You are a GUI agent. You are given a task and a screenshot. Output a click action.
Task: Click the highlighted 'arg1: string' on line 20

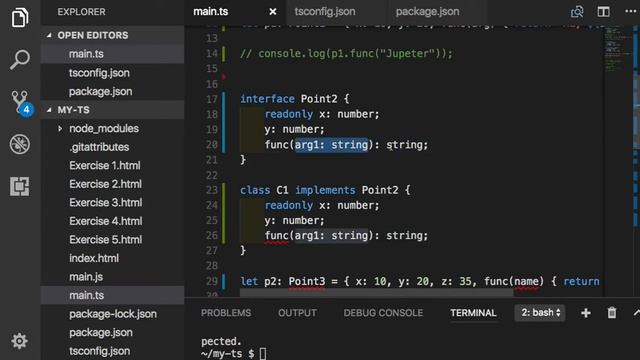(331, 144)
